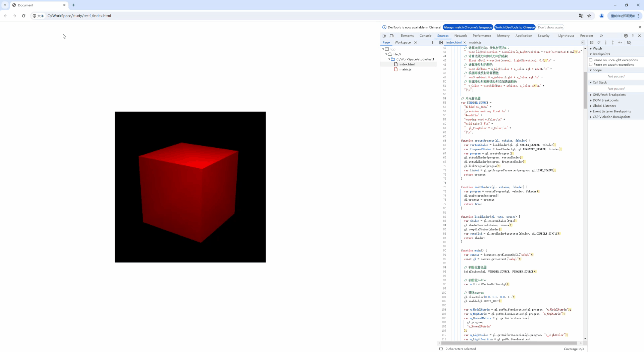Click Switch DevTools to Chinese button
The width and height of the screenshot is (644, 352).
pos(515,27)
